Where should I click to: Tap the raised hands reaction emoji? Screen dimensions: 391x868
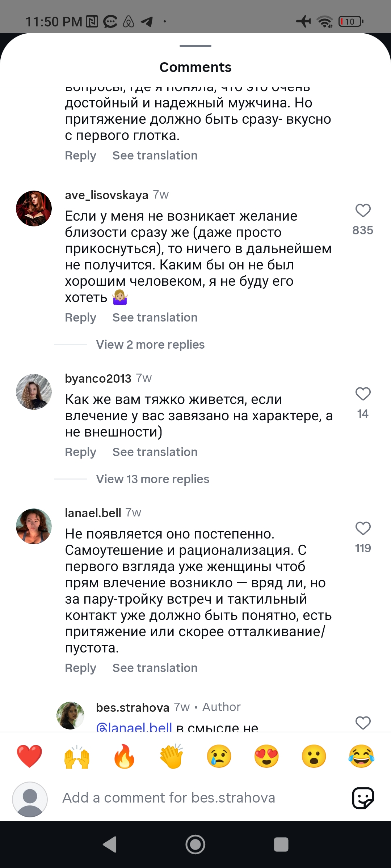click(77, 756)
